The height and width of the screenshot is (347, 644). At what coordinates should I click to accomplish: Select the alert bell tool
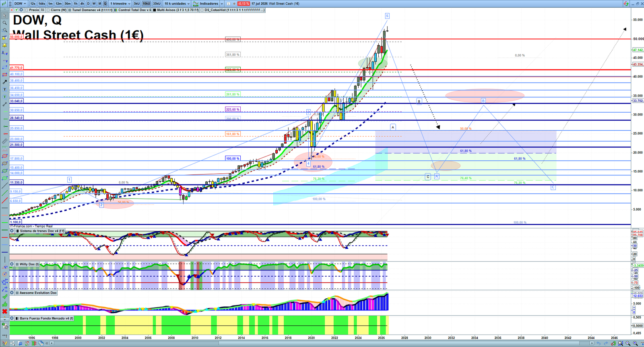tap(5, 45)
